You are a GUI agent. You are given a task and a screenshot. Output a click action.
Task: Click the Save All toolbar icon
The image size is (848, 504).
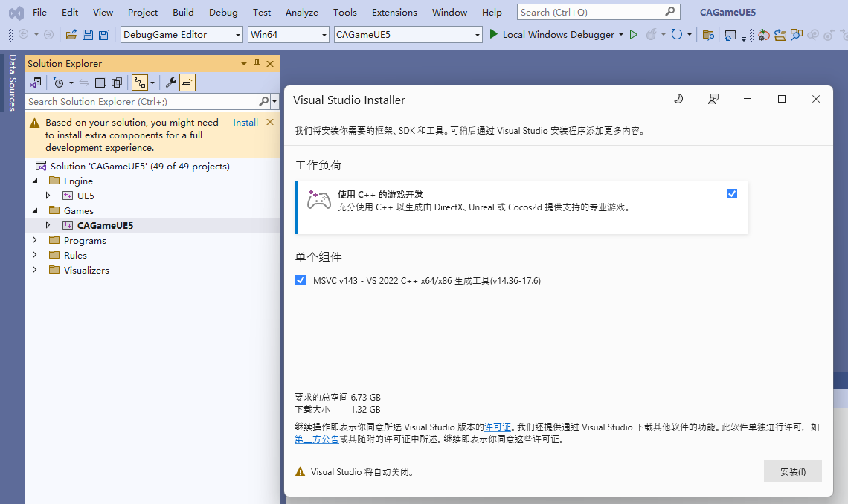tap(104, 35)
